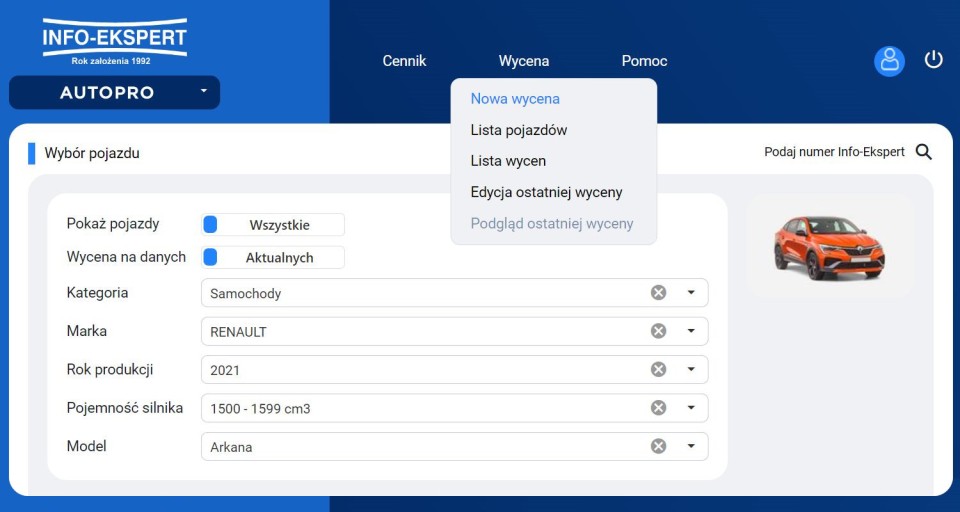Open the Model dropdown arrow
Screen dimensions: 960x512
coord(690,446)
